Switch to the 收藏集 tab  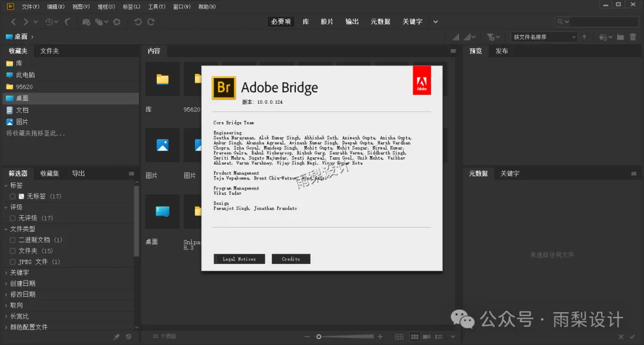point(49,173)
